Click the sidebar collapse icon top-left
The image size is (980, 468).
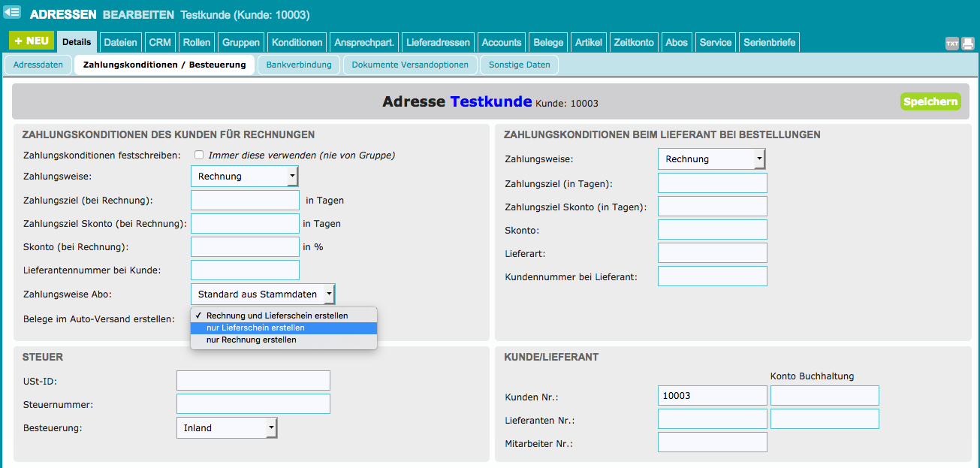12,13
